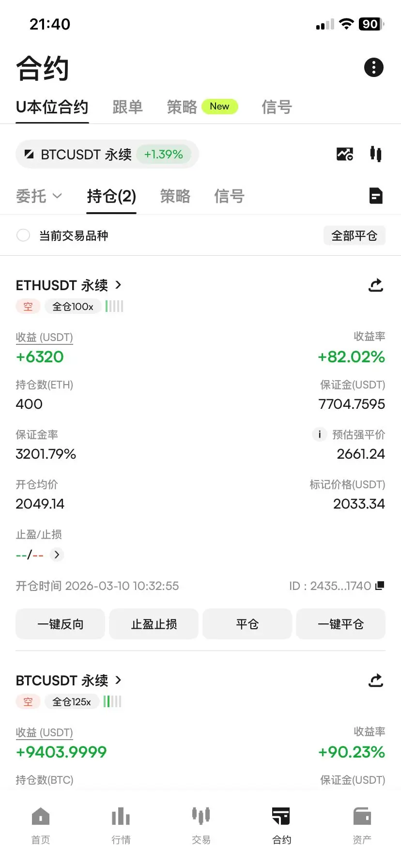Open BTCUSDT 永续 position chevron
The width and height of the screenshot is (401, 868).
pos(118,680)
